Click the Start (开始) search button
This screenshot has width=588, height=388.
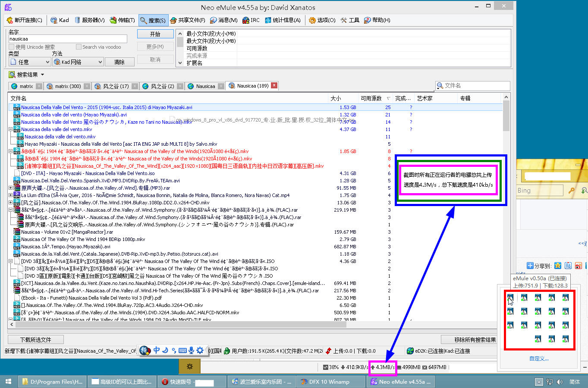pyautogui.click(x=155, y=34)
